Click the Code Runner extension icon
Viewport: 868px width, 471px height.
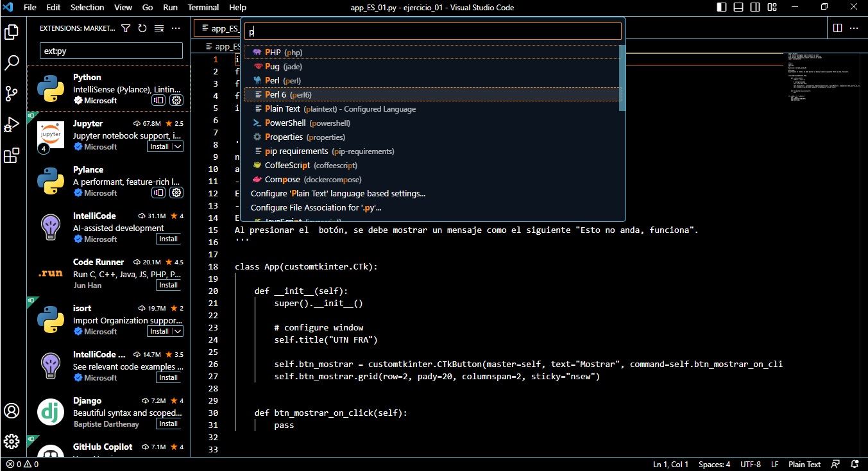click(50, 273)
